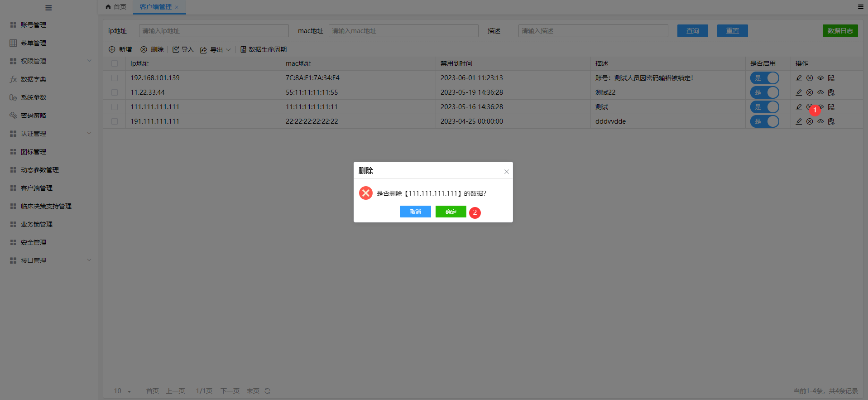Focus the mac地址 search input

tap(403, 31)
